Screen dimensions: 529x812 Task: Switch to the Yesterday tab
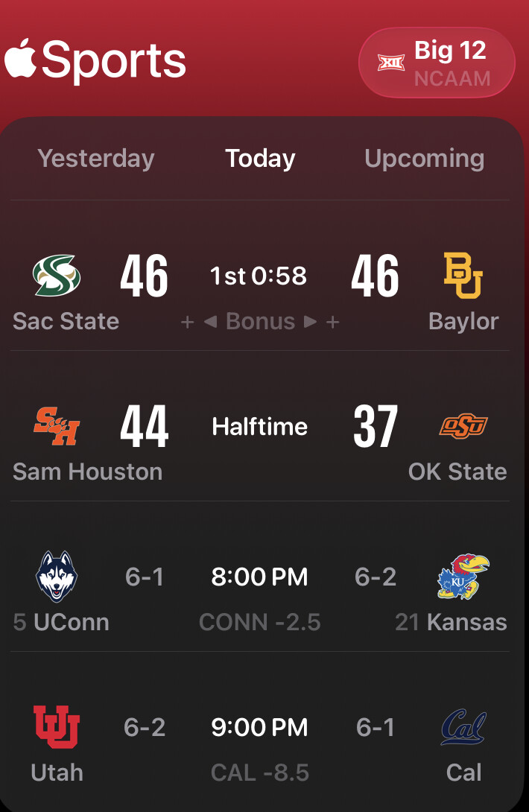pyautogui.click(x=96, y=158)
